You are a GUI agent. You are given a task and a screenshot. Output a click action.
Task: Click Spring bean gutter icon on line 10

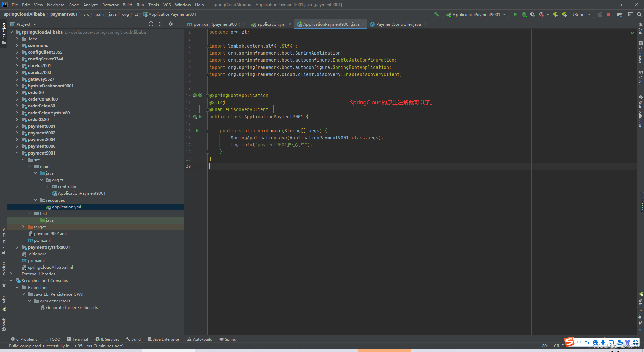pyautogui.click(x=195, y=95)
